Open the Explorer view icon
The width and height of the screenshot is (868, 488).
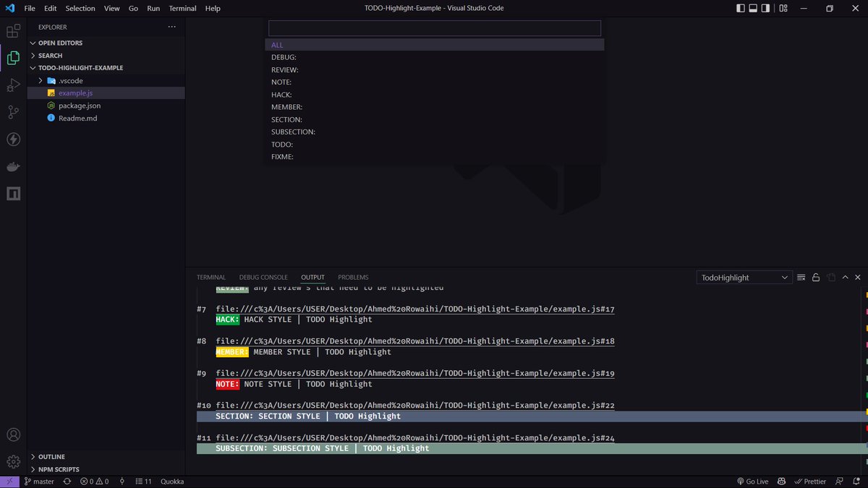tap(13, 58)
